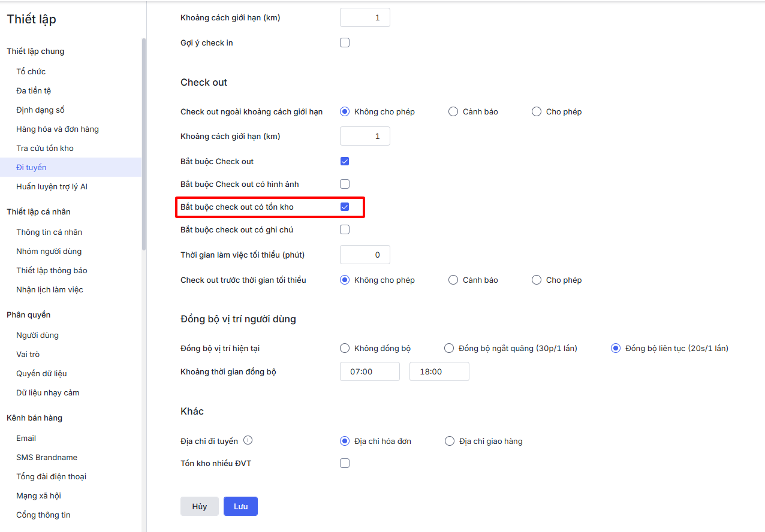
Task: Click the Lưu button to save
Action: tap(240, 506)
